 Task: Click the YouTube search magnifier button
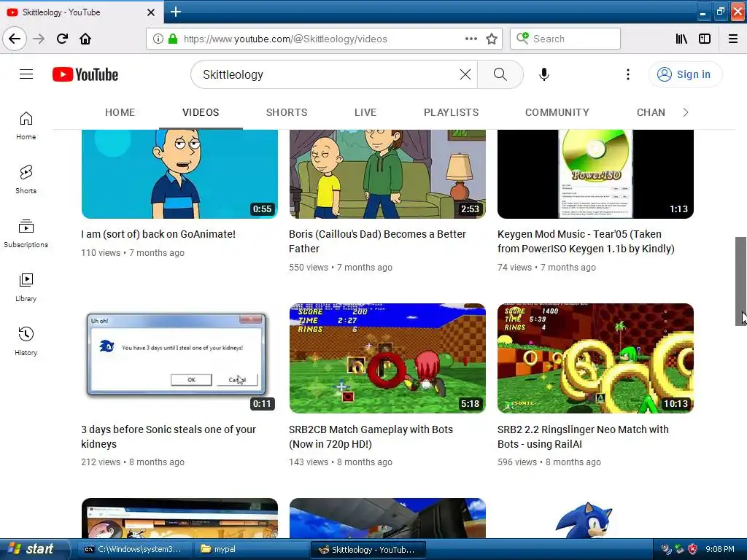(x=500, y=74)
